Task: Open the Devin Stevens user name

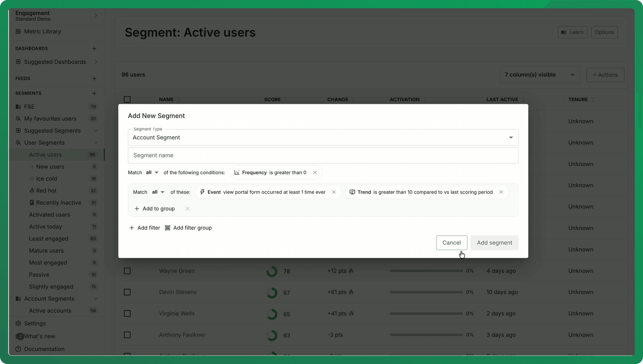Action: pyautogui.click(x=178, y=292)
